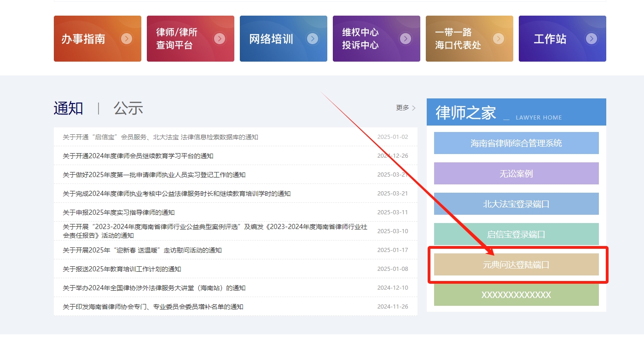Open the 北大法宝登录端口 button
This screenshot has height=338, width=644.
516,204
